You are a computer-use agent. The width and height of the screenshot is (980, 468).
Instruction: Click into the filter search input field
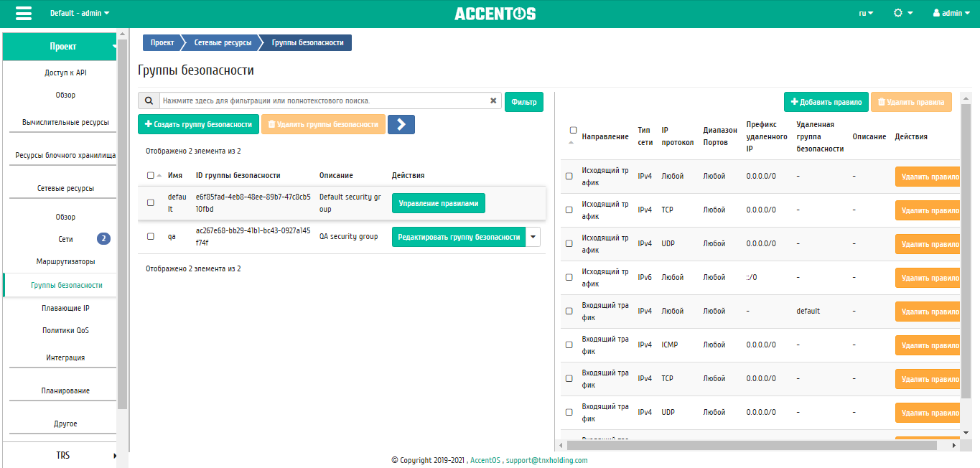coord(323,101)
